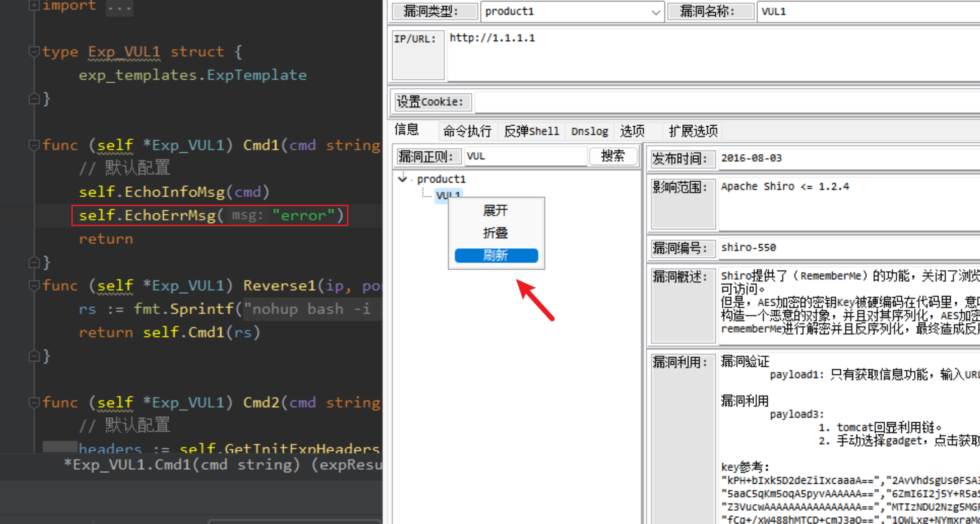Expand the collapsed import block fold icon
The image size is (980, 524).
[34, 5]
